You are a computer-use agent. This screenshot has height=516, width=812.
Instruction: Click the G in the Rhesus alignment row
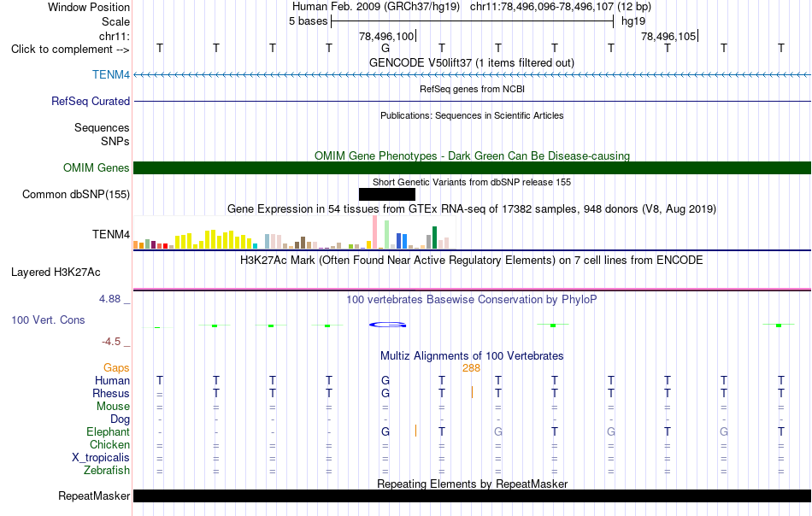[x=385, y=393]
